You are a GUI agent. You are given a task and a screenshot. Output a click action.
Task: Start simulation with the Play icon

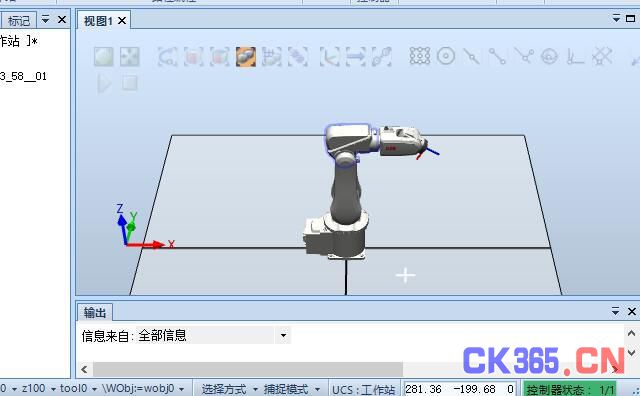click(x=104, y=84)
